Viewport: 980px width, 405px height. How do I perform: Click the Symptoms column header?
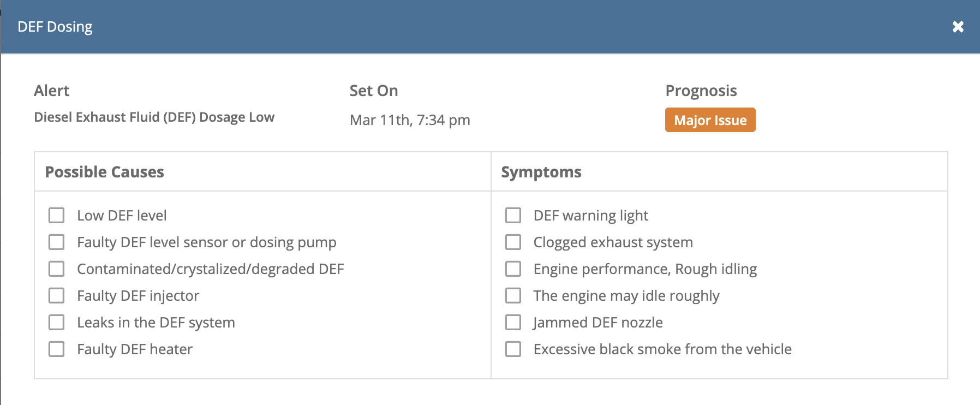pyautogui.click(x=541, y=172)
